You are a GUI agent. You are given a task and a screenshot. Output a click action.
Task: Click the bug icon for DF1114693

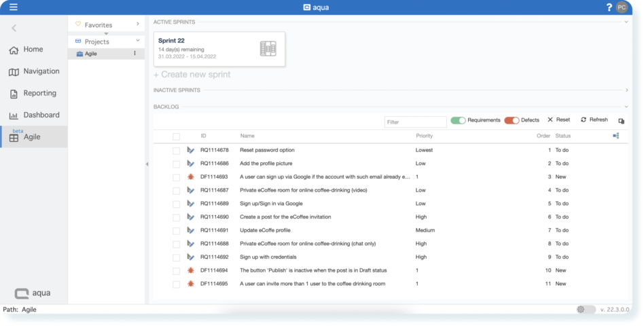pos(191,177)
